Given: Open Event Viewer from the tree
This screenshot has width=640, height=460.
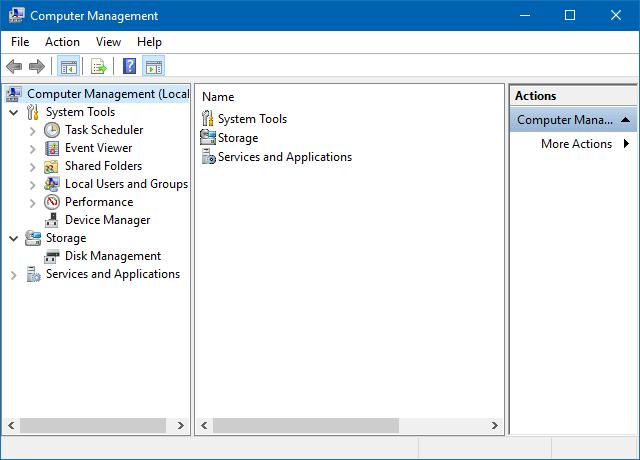Looking at the screenshot, I should pos(98,148).
